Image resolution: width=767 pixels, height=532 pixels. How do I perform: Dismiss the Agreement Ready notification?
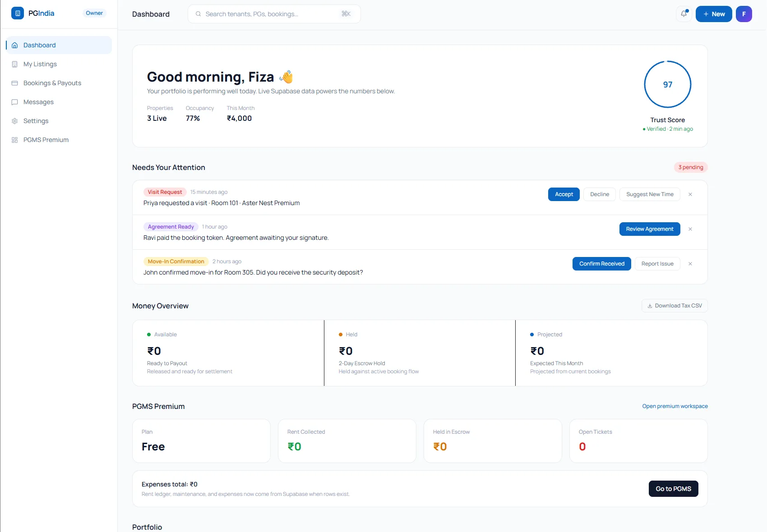coord(690,229)
